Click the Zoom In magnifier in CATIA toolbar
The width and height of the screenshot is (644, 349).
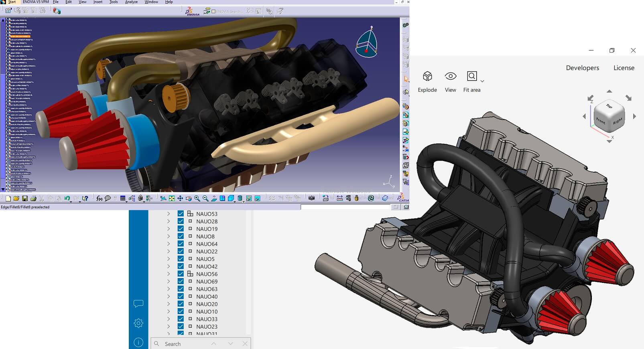[197, 198]
